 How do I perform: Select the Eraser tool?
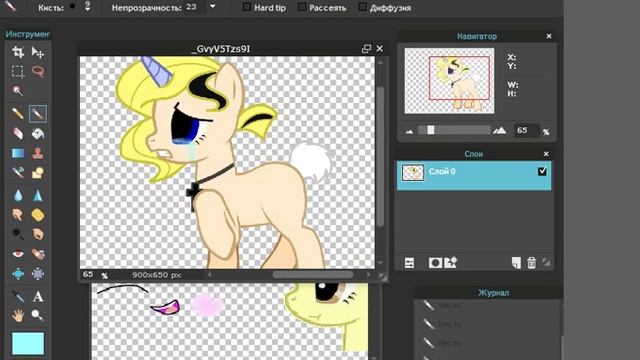click(x=18, y=133)
